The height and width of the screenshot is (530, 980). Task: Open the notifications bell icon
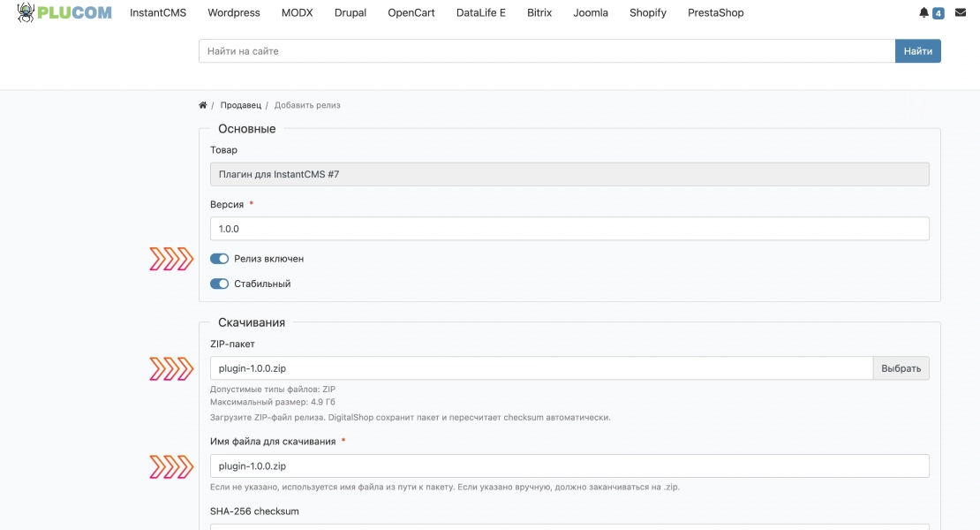[x=923, y=12]
